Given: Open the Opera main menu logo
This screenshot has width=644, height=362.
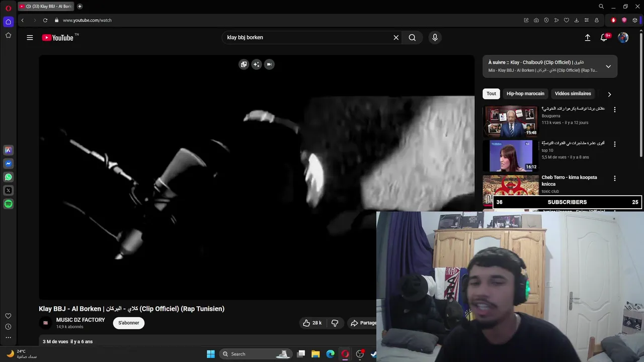Looking at the screenshot, I should coord(8,8).
